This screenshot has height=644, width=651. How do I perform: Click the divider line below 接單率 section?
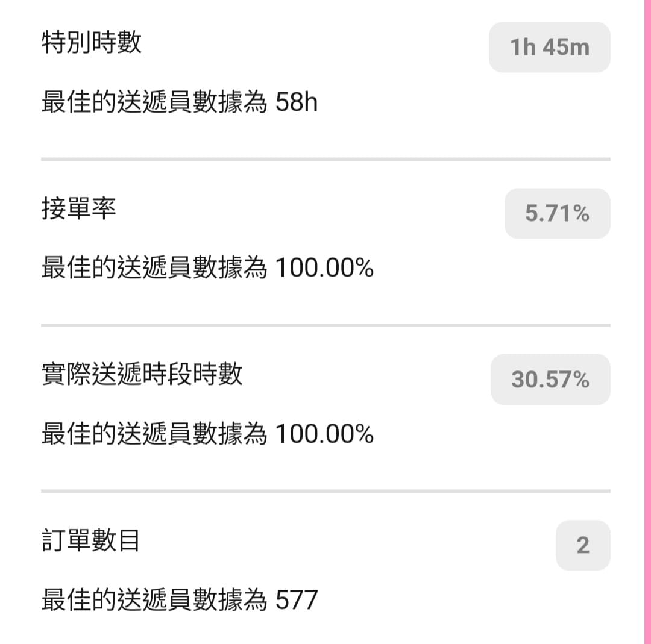tap(325, 325)
